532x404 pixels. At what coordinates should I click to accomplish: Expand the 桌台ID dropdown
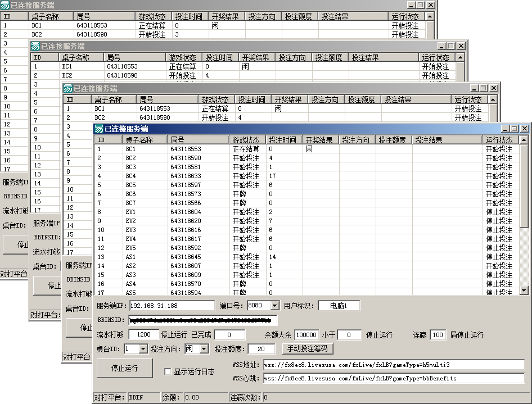[143, 349]
